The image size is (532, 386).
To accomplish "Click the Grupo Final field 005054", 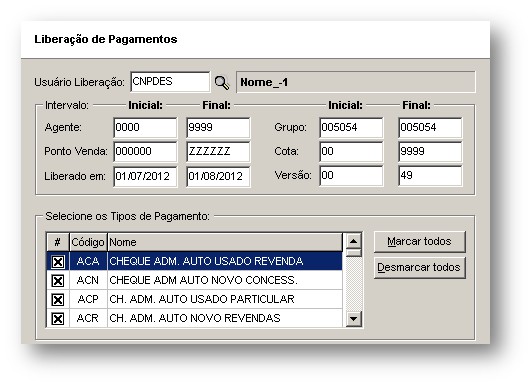I will tap(430, 128).
